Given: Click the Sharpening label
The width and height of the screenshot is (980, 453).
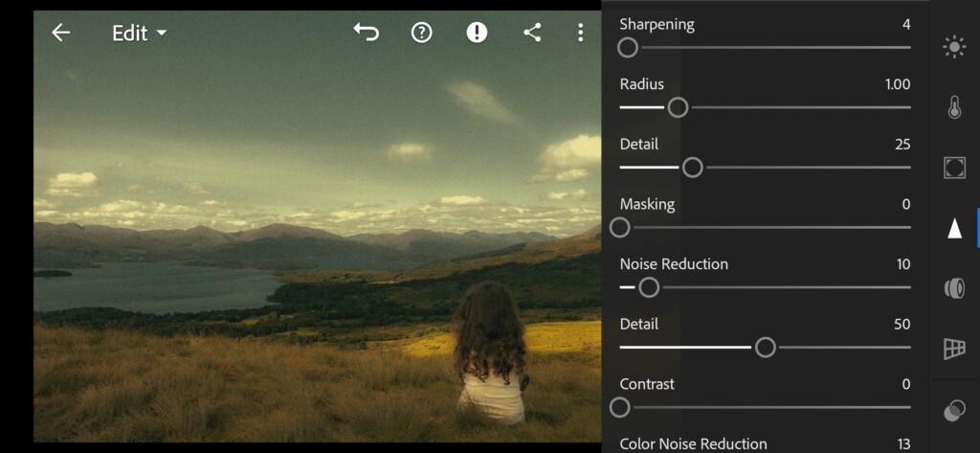Looking at the screenshot, I should click(657, 24).
